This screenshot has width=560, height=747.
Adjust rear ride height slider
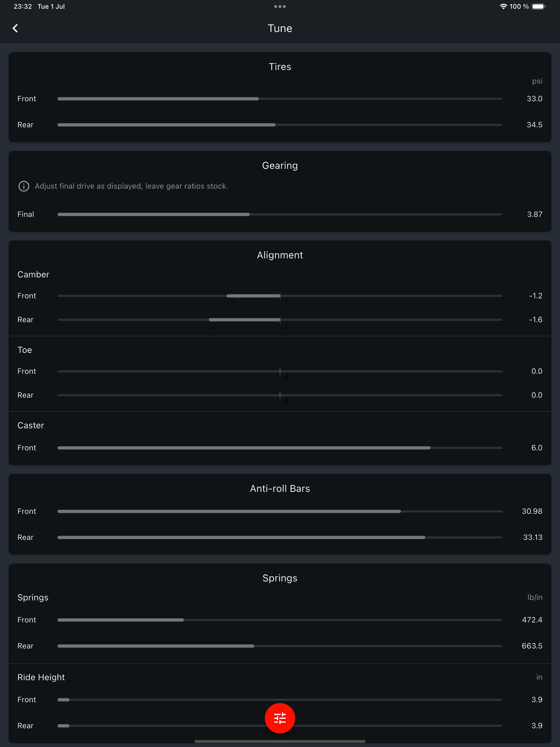[280, 726]
